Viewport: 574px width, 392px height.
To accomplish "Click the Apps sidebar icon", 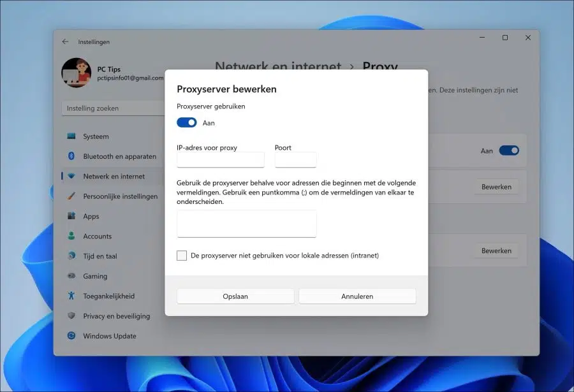I will 71,216.
